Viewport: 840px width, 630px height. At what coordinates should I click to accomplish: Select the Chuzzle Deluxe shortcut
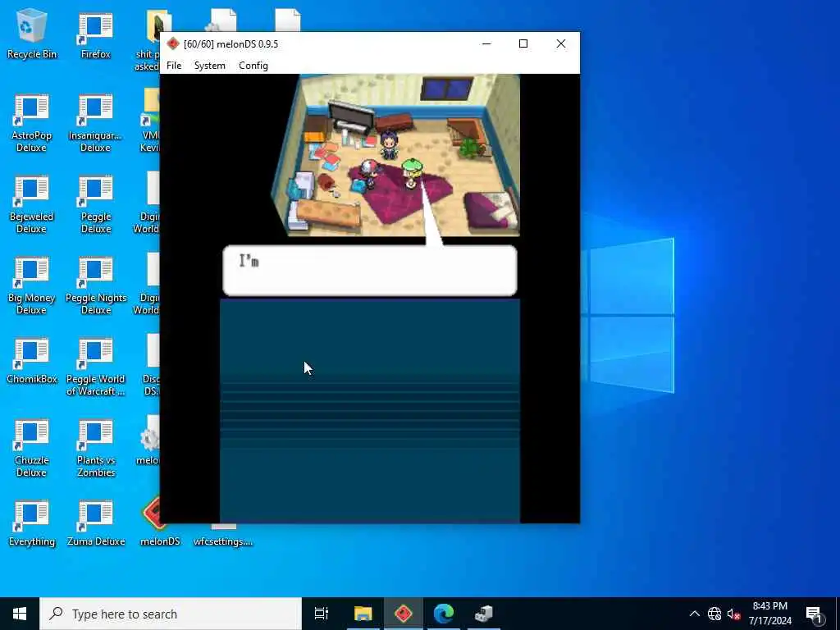(32, 448)
